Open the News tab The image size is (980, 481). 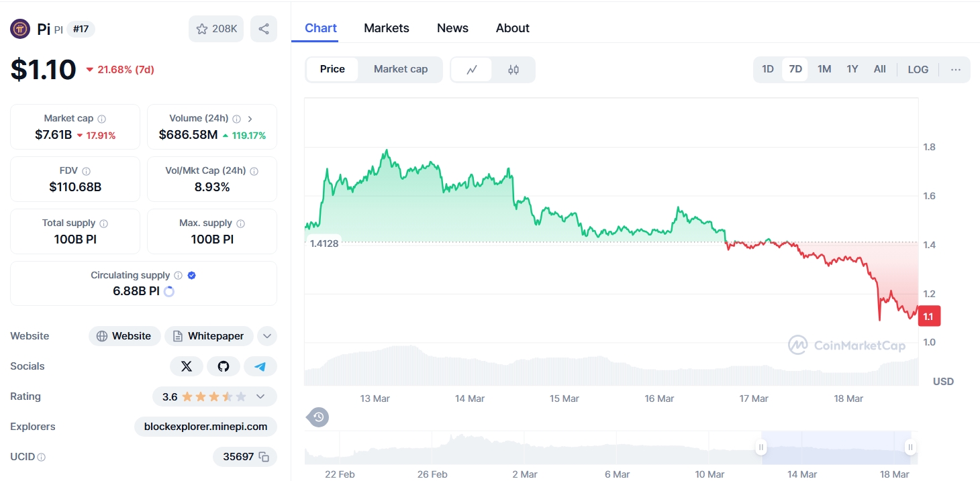coord(452,28)
